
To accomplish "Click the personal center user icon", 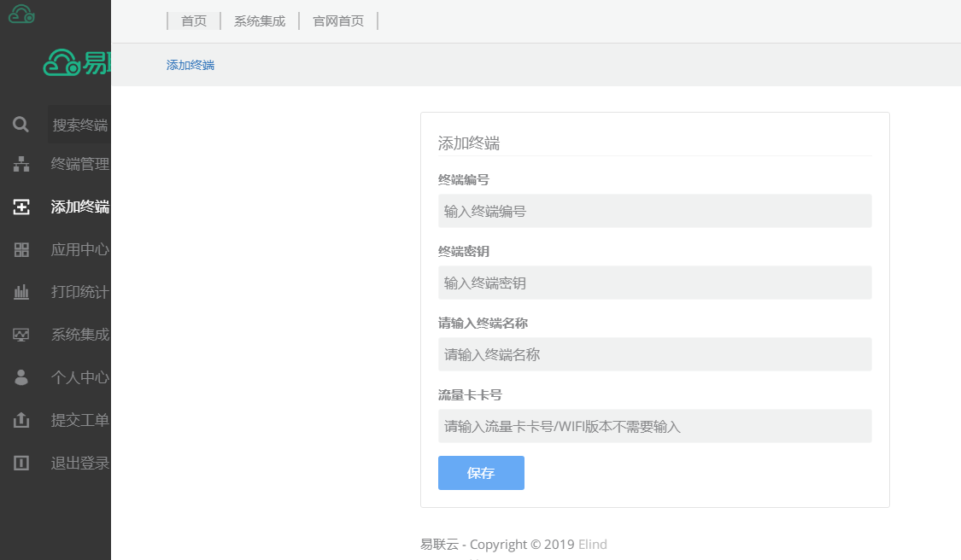I will pos(21,376).
